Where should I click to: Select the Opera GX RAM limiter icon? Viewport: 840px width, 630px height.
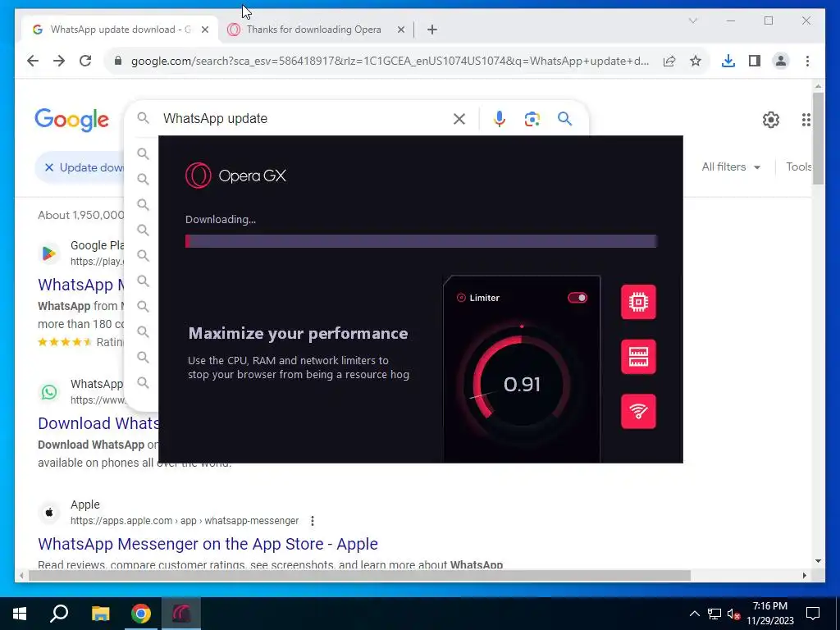(638, 357)
